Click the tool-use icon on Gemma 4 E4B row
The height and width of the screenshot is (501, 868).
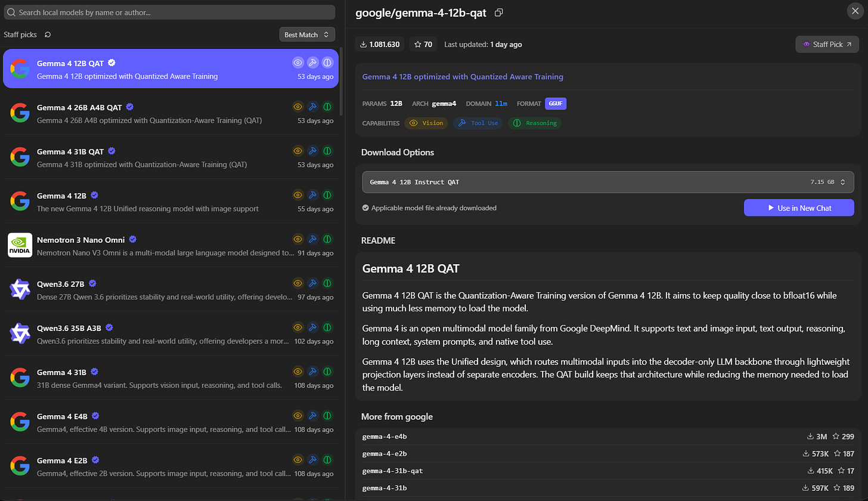(x=312, y=416)
